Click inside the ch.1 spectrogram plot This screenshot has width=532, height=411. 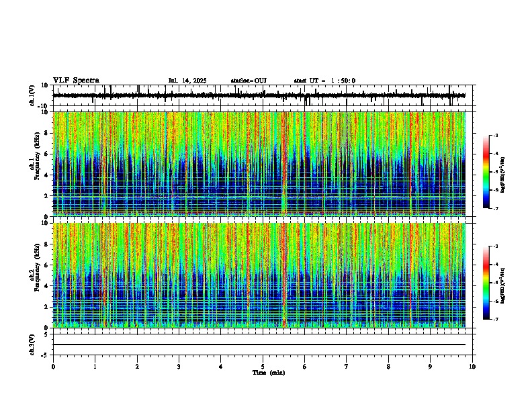pyautogui.click(x=259, y=164)
